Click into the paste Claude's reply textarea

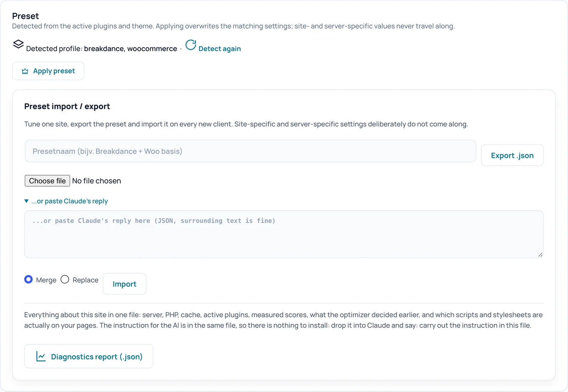click(x=284, y=234)
